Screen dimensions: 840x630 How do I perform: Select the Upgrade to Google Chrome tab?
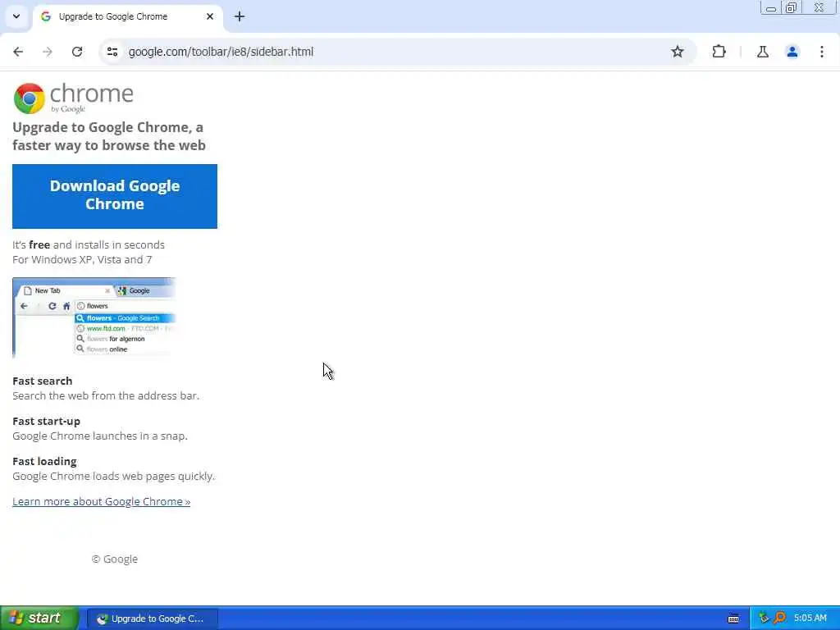127,16
